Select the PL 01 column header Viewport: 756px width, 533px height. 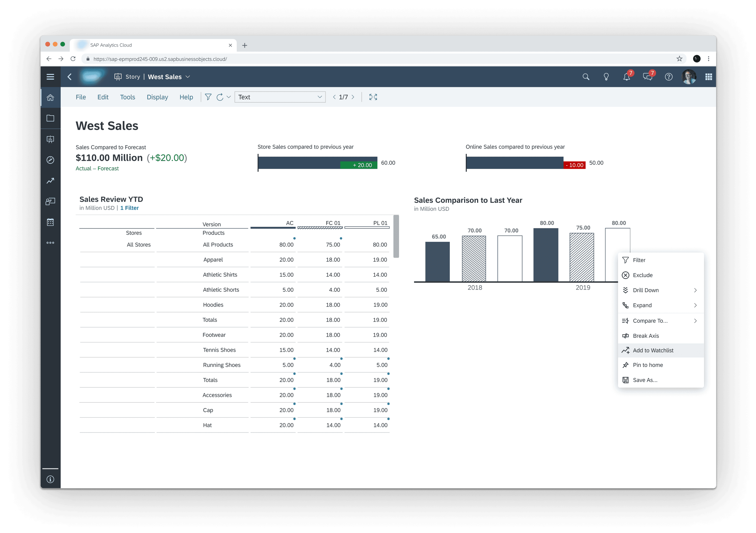click(x=380, y=223)
